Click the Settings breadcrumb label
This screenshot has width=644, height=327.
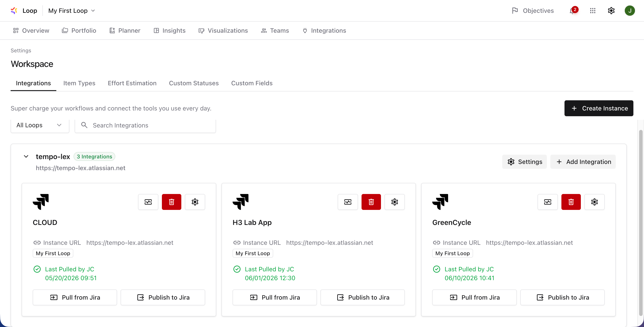(x=21, y=51)
